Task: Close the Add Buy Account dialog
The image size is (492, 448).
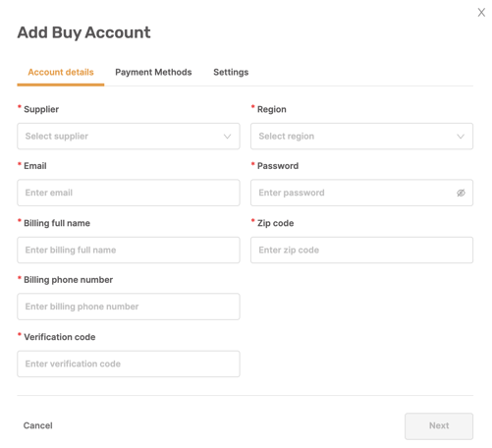Action: (481, 13)
